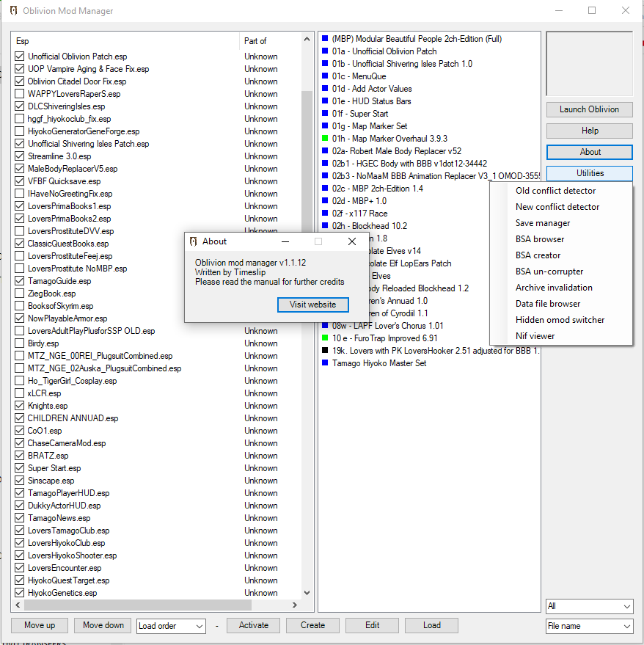Uncheck Unofficial Oblivion Patch.esp
Screen dimensions: 644x645
click(x=19, y=56)
